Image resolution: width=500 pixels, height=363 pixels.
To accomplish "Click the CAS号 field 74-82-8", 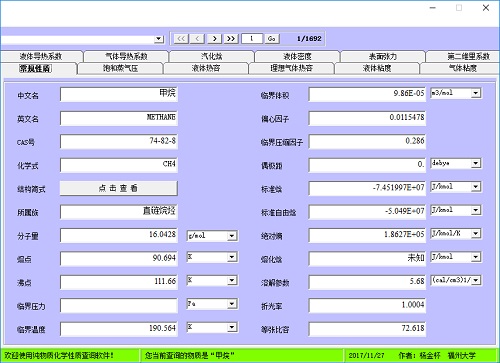I will [x=119, y=141].
